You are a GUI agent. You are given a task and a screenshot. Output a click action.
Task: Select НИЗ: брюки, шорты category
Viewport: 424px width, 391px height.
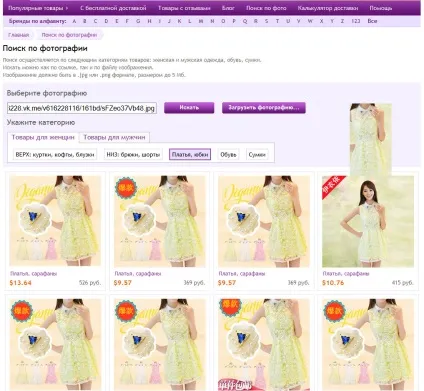tap(133, 155)
